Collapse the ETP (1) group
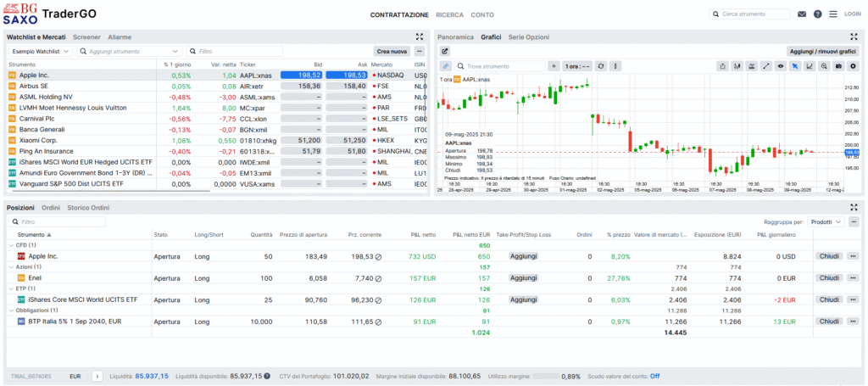 click(11, 288)
